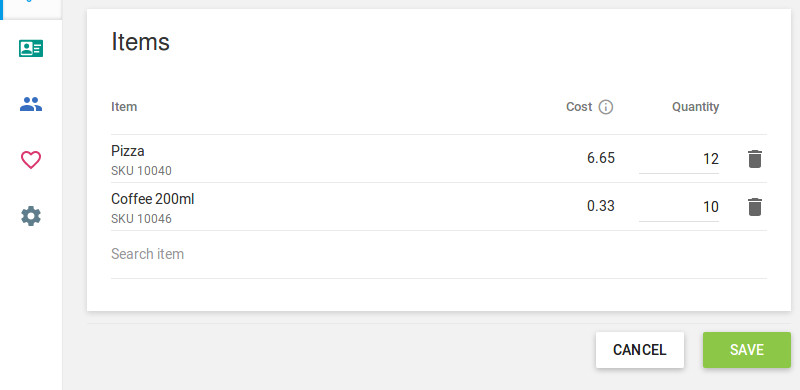Click the Quantity column header
This screenshot has width=800, height=390.
click(695, 107)
